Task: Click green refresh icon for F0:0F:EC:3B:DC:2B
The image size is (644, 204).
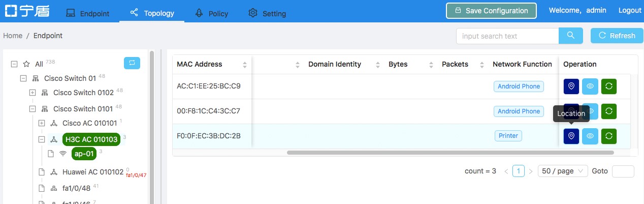Action: pos(609,136)
